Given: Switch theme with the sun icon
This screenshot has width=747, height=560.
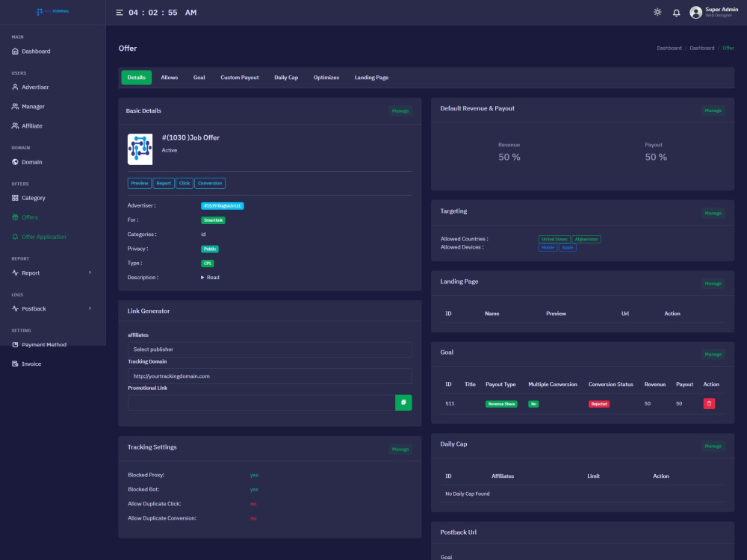Looking at the screenshot, I should pos(657,13).
